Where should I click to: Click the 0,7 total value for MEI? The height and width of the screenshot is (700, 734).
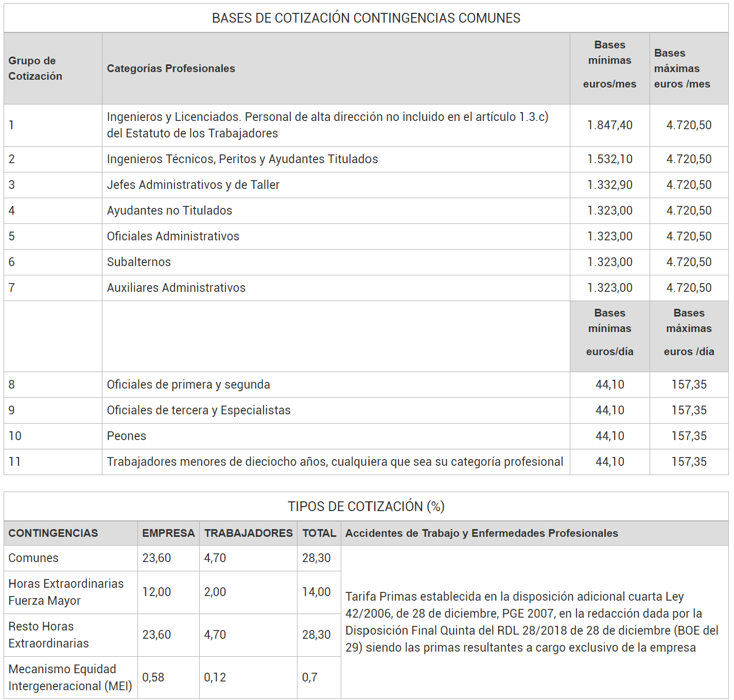[x=310, y=677]
